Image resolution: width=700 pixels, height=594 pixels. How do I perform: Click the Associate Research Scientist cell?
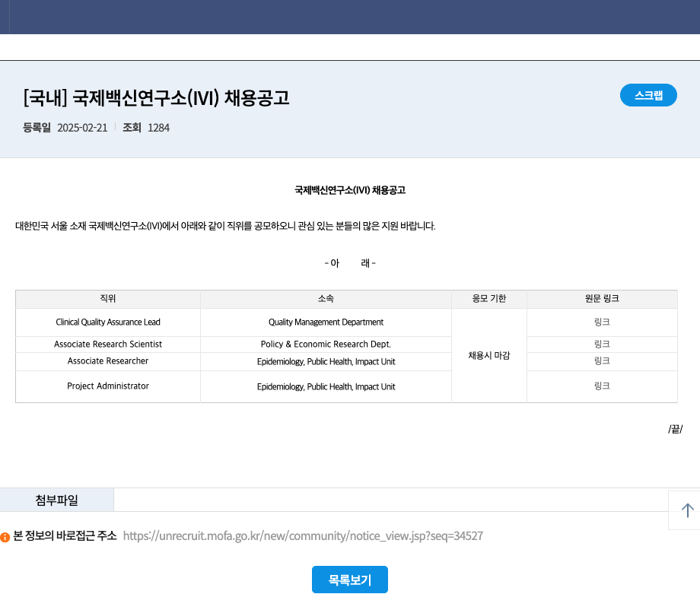click(x=108, y=344)
